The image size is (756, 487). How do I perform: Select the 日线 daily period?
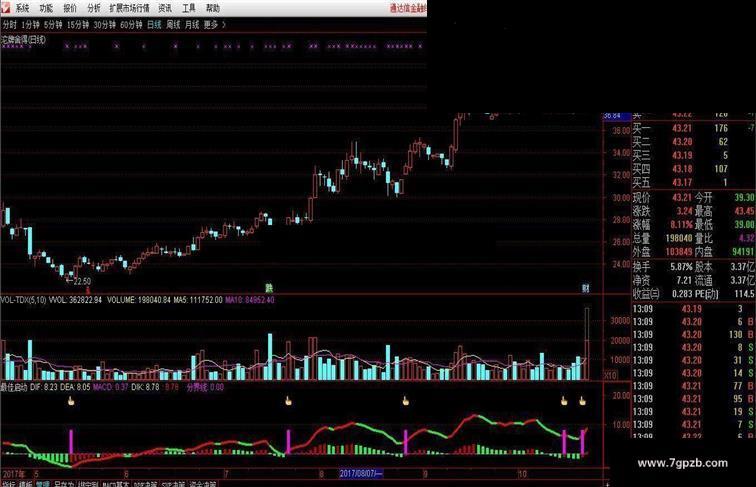[154, 25]
